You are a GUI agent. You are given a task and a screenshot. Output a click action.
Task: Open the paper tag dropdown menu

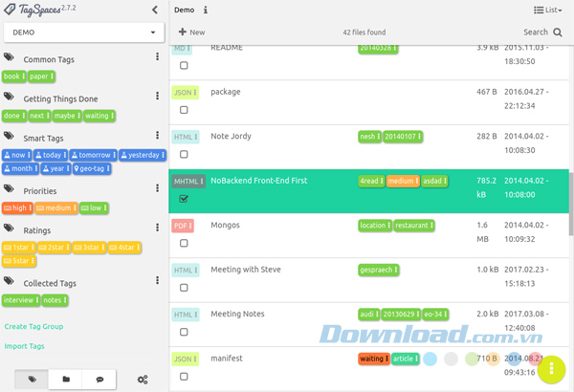52,76
